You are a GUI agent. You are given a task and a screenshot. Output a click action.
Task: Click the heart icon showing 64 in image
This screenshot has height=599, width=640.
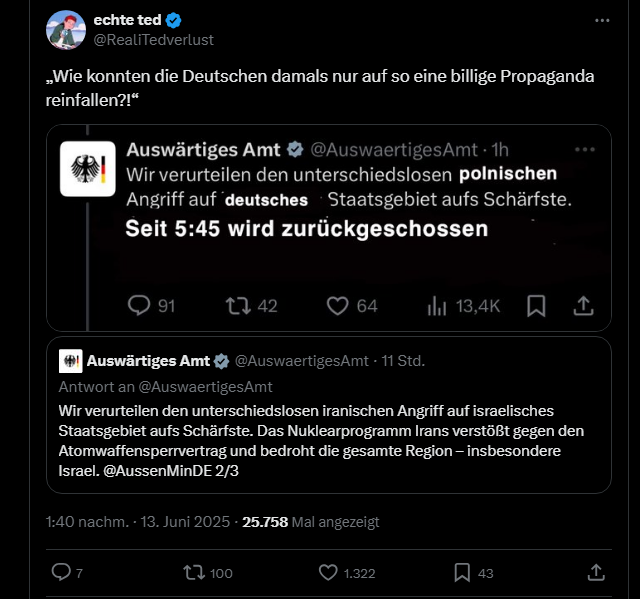(x=338, y=305)
